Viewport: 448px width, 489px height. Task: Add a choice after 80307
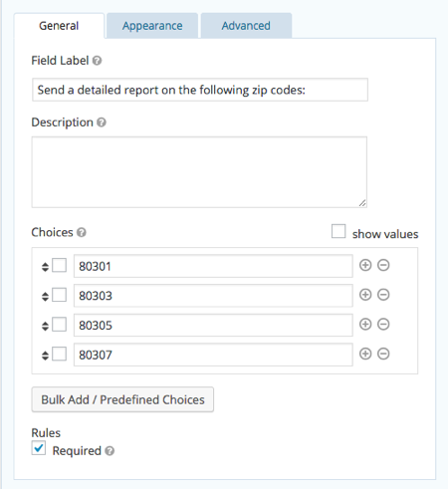[365, 354]
